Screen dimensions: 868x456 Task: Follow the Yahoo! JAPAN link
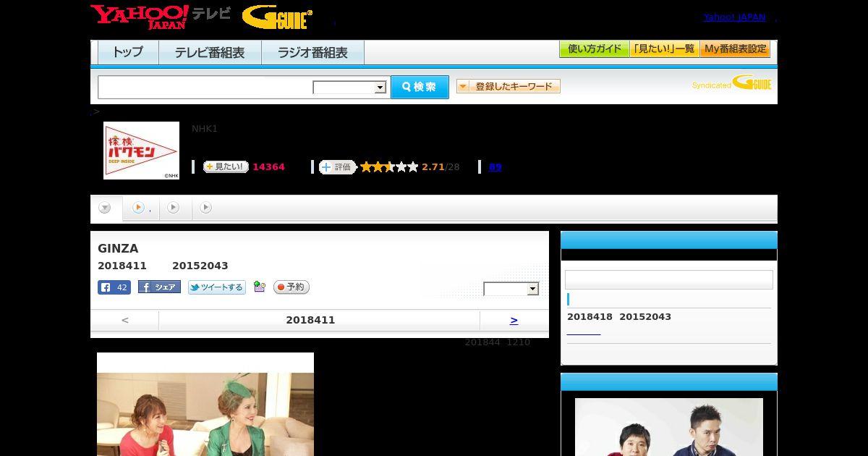[x=734, y=17]
